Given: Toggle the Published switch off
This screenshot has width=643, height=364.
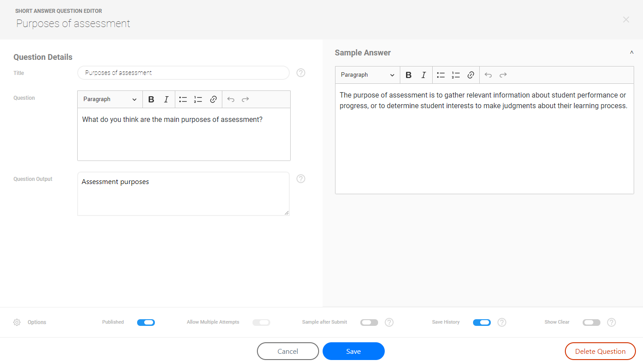Looking at the screenshot, I should 146,322.
